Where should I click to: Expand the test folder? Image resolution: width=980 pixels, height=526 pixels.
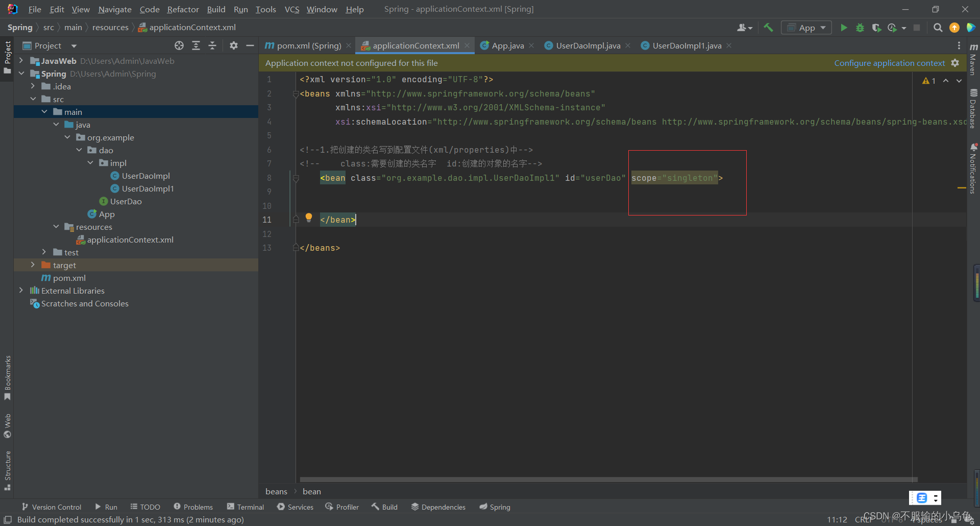44,252
